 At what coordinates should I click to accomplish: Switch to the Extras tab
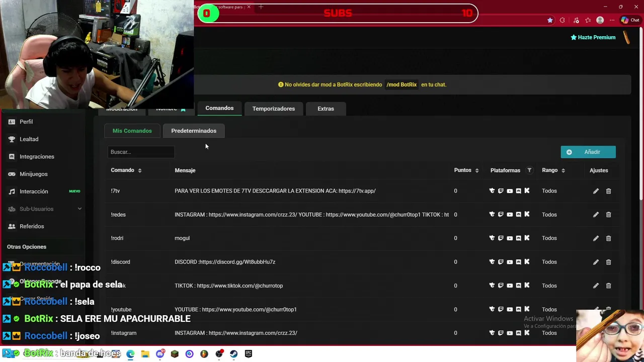tap(326, 109)
